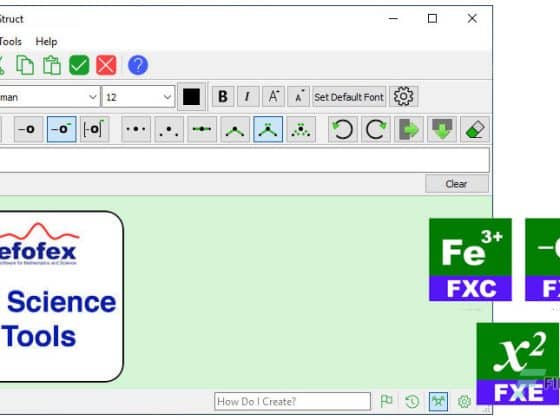Click the green right arrow export icon

(x=409, y=129)
